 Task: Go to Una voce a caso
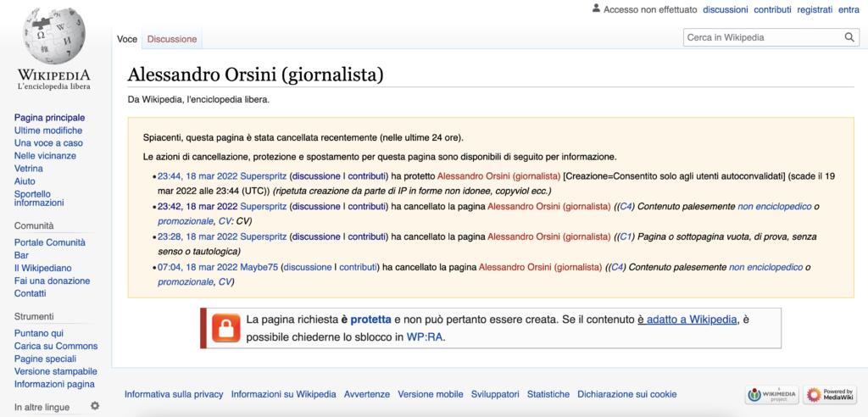coord(48,143)
